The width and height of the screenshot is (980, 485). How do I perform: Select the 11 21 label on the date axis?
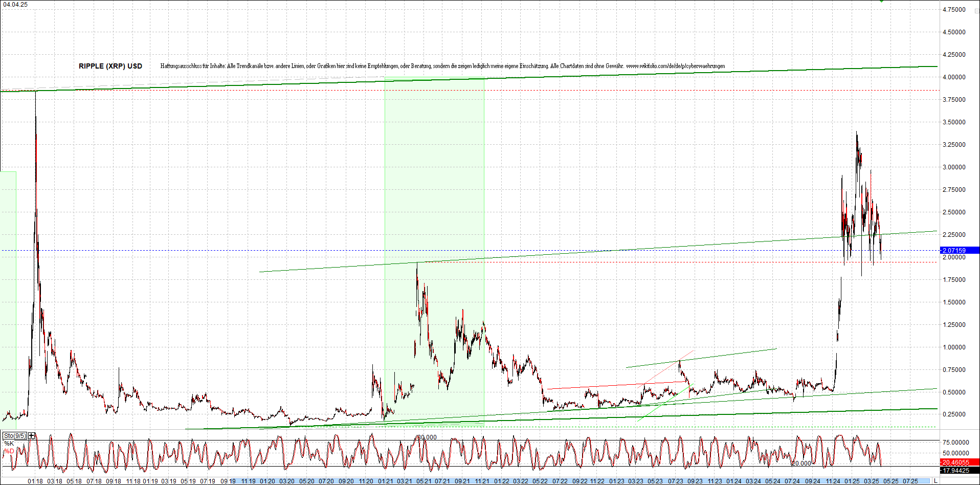point(482,481)
